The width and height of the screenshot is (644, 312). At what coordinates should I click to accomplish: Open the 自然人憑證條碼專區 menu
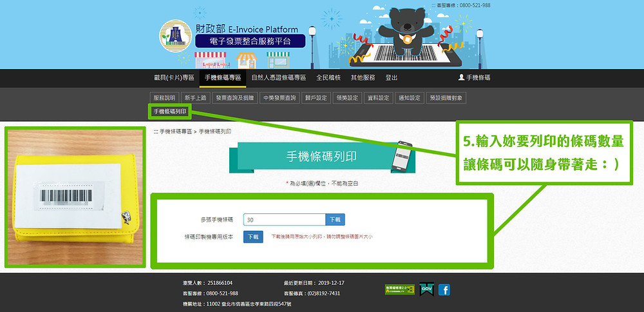(x=278, y=78)
